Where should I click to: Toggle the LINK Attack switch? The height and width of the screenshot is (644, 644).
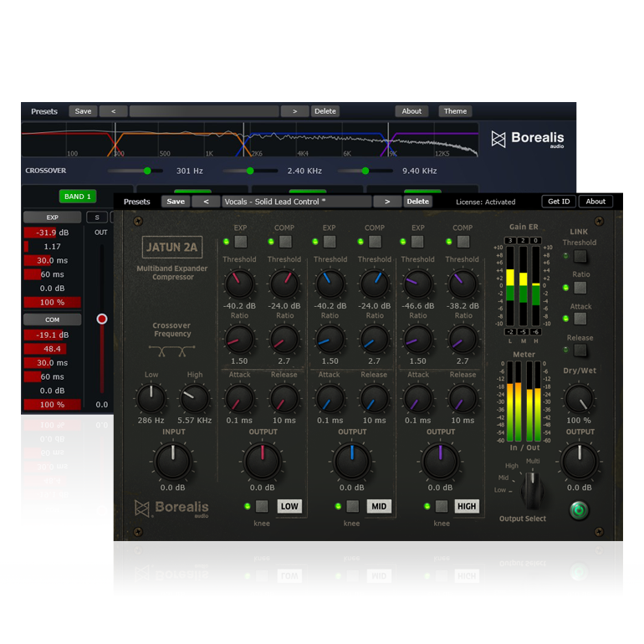coord(580,319)
